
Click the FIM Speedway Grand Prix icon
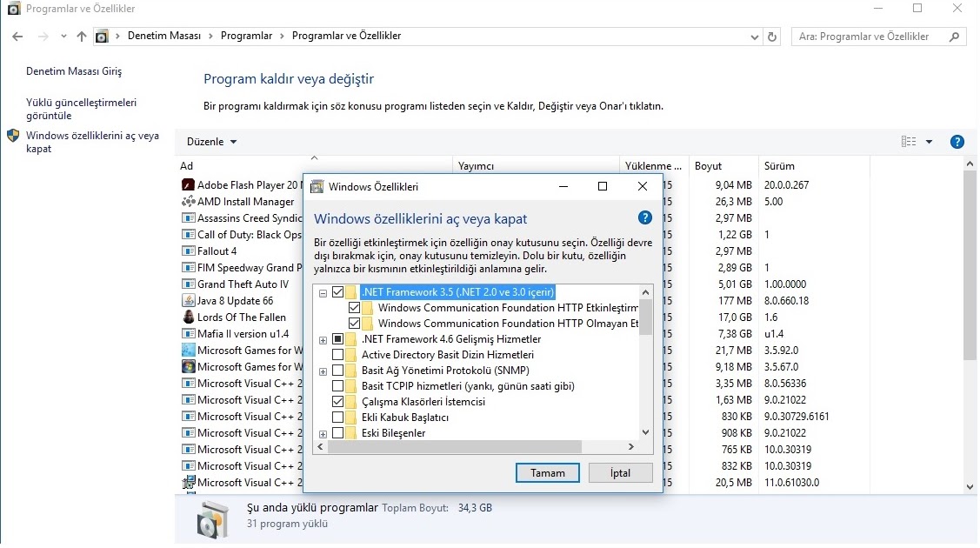pyautogui.click(x=188, y=267)
